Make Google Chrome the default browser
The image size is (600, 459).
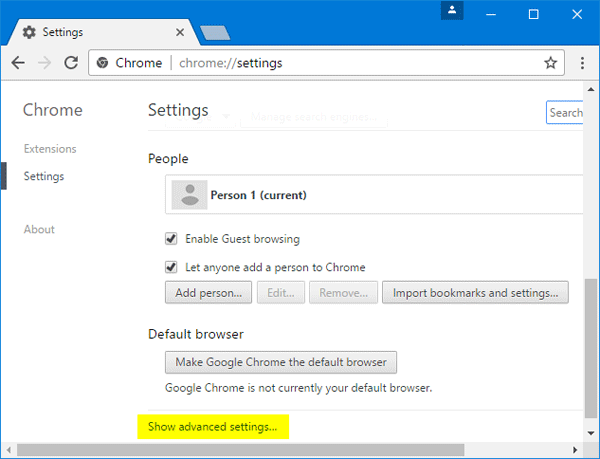point(281,361)
